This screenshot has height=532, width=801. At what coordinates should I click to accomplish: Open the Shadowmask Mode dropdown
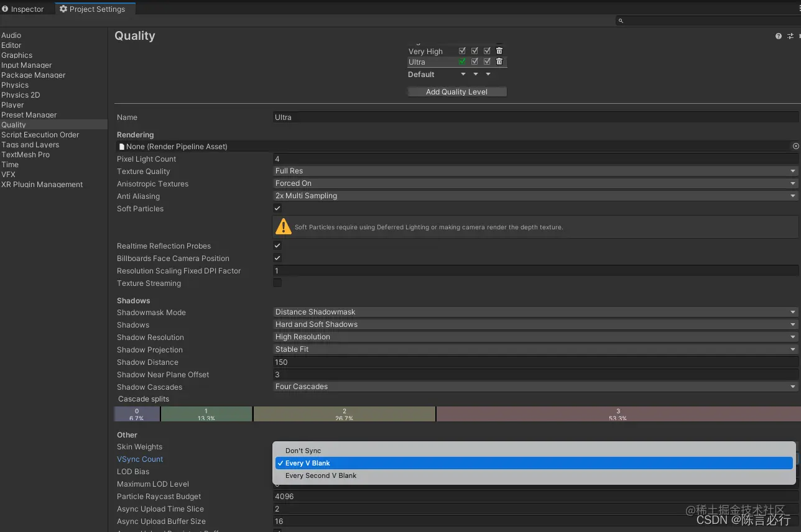coord(535,312)
